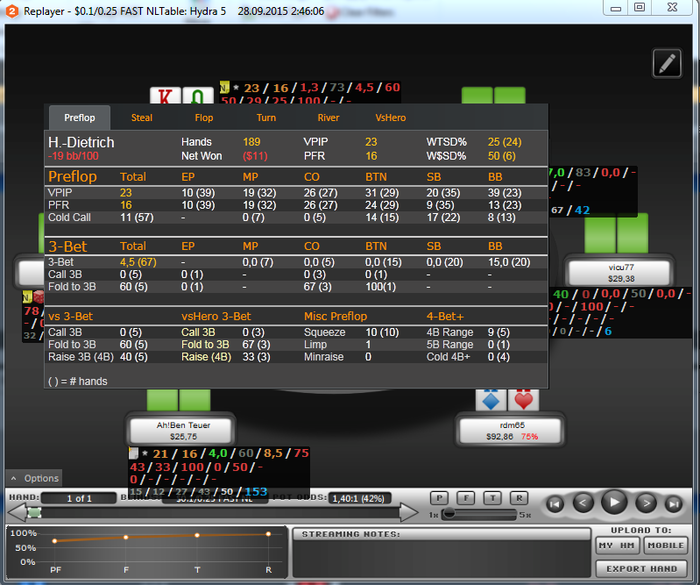This screenshot has width=700, height=585.
Task: Click the pot odds value 1,40:1 (42%)
Action: click(359, 498)
